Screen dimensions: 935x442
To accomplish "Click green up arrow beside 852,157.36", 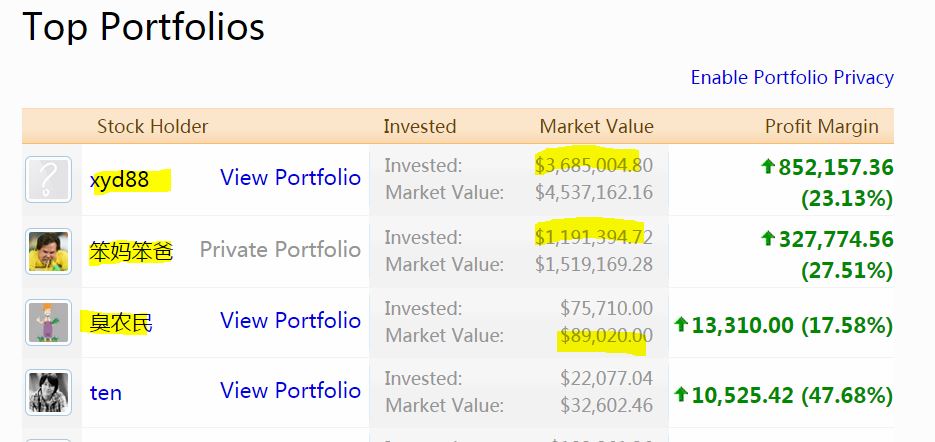I will (768, 167).
